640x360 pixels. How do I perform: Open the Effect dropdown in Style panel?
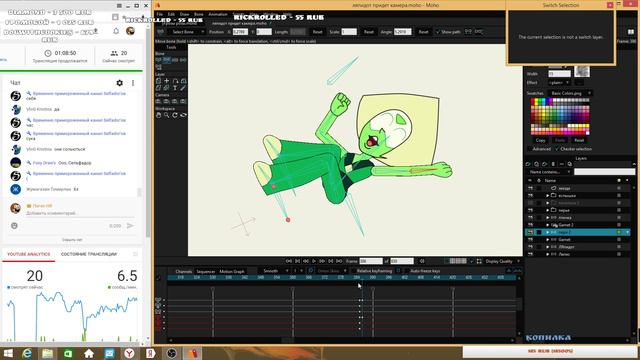click(559, 83)
